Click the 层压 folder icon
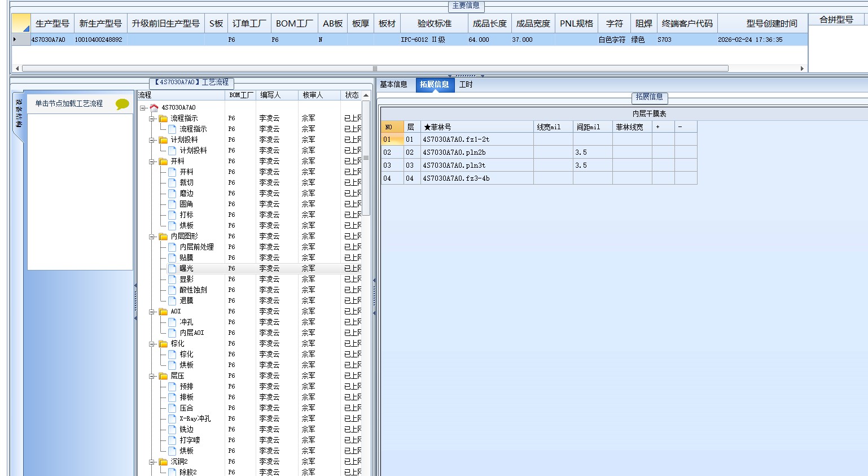Image resolution: width=868 pixels, height=476 pixels. (x=163, y=376)
